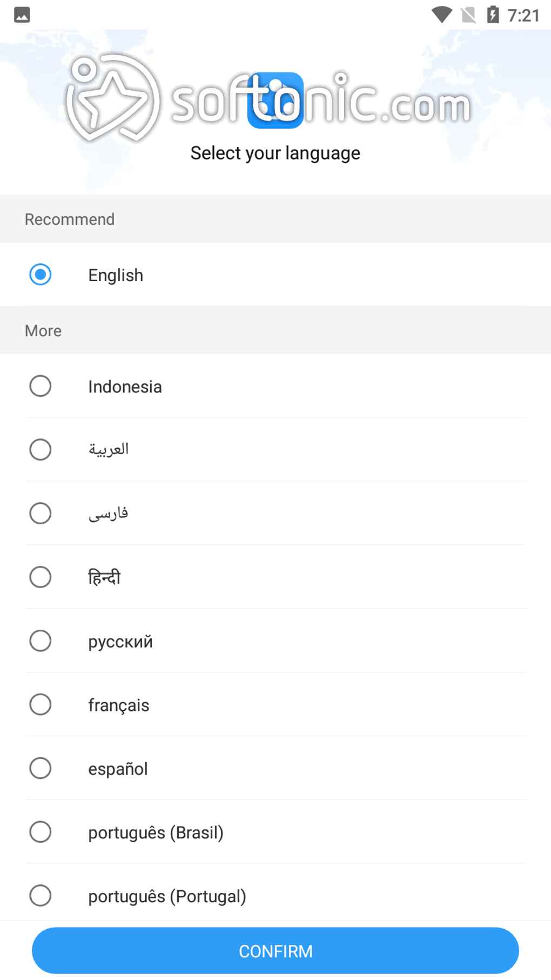Select the português (Brasil) radio button

tap(41, 832)
